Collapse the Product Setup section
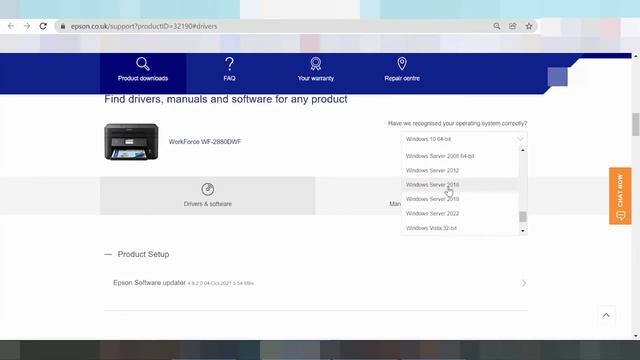This screenshot has width=640, height=360. [x=137, y=254]
